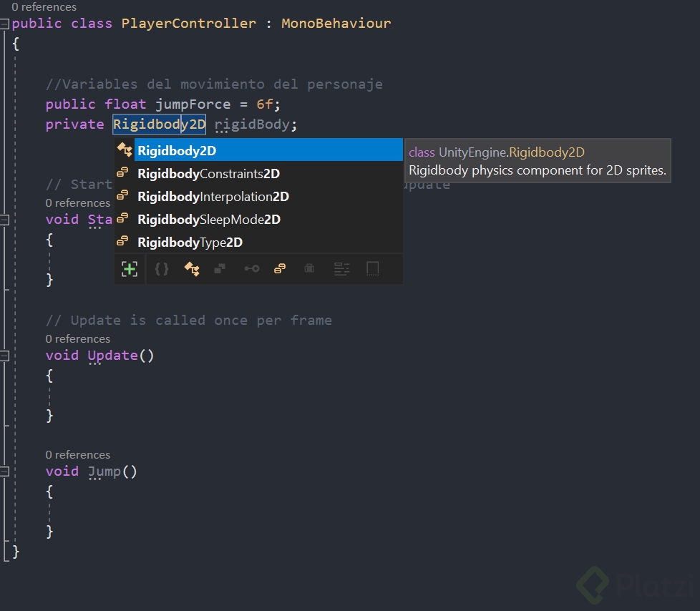Click the MonoBehaviour base class name

pyautogui.click(x=336, y=23)
